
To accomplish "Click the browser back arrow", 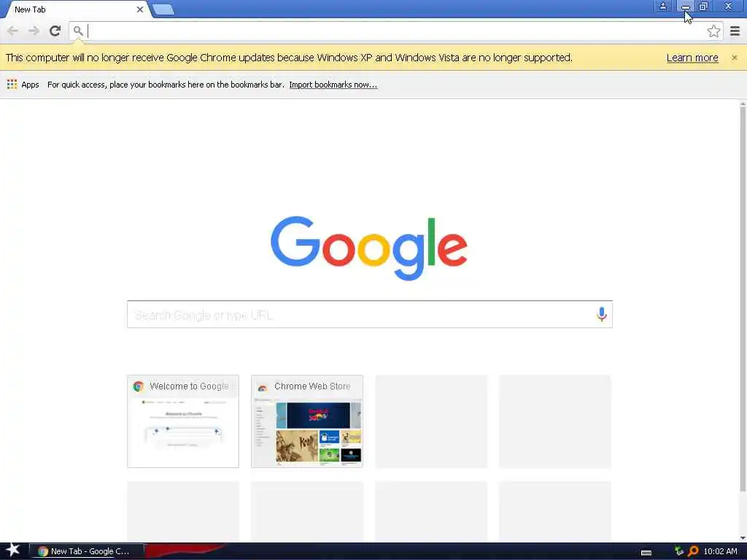I will 13,31.
